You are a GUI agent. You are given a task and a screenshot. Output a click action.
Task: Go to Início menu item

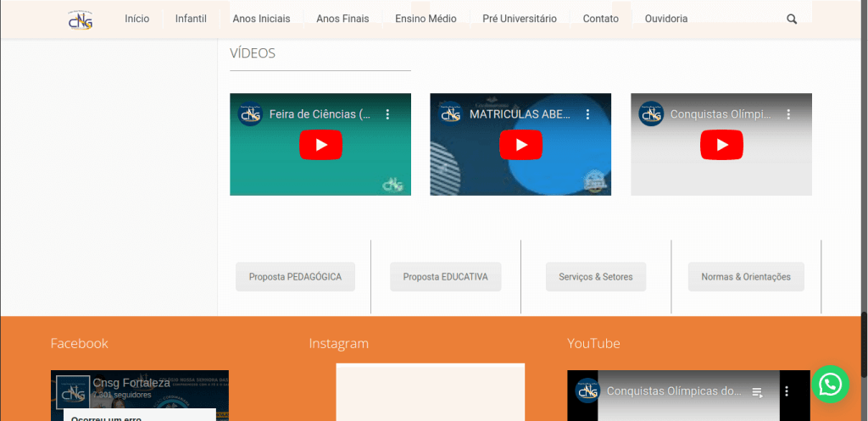tap(136, 19)
